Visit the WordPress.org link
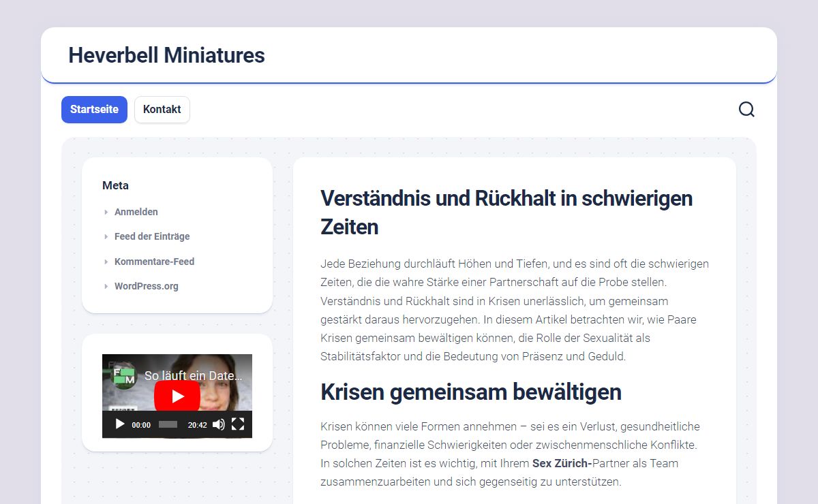 [x=147, y=286]
